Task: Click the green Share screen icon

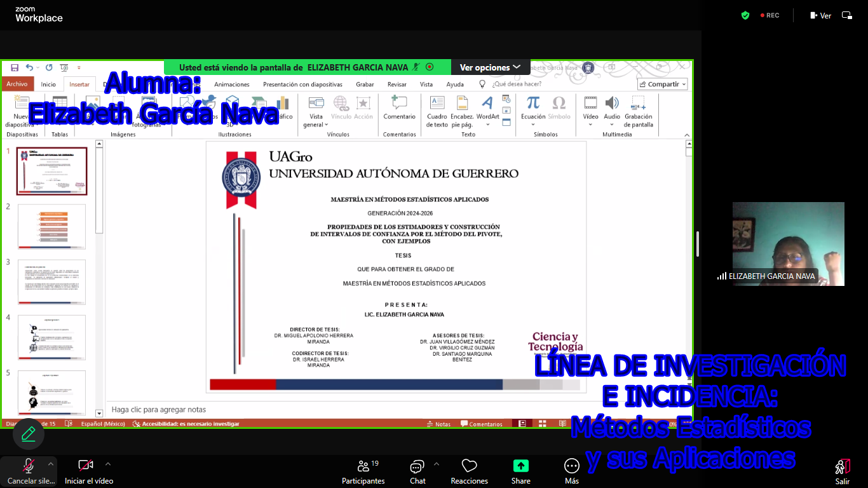Action: [520, 466]
